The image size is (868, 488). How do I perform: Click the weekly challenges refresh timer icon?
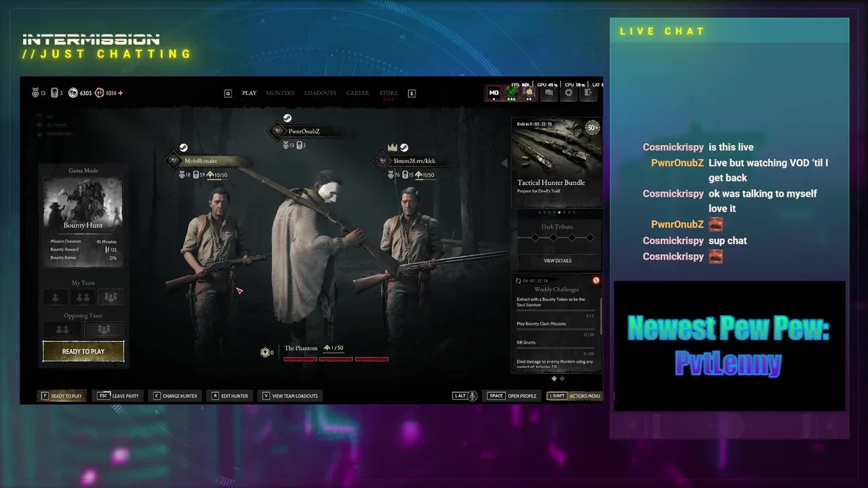pyautogui.click(x=519, y=281)
